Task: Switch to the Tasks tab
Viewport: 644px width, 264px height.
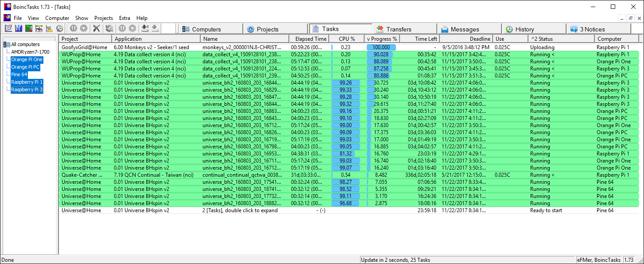Action: pos(340,28)
